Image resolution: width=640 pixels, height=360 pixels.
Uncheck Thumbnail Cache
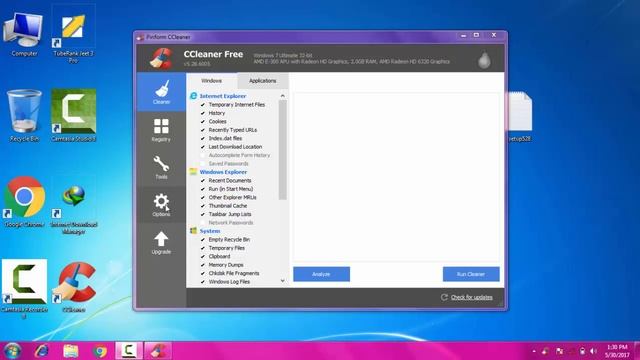(203, 206)
